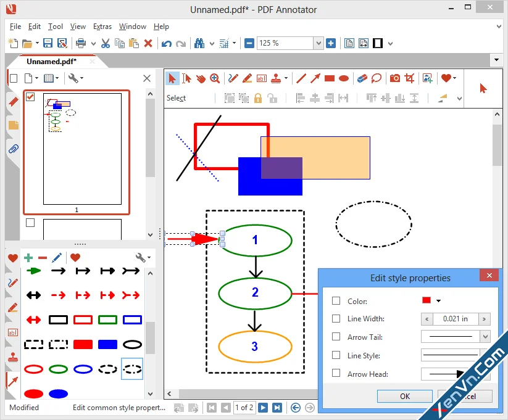
Task: Check the page 2 thumbnail checkbox
Action: 30,223
